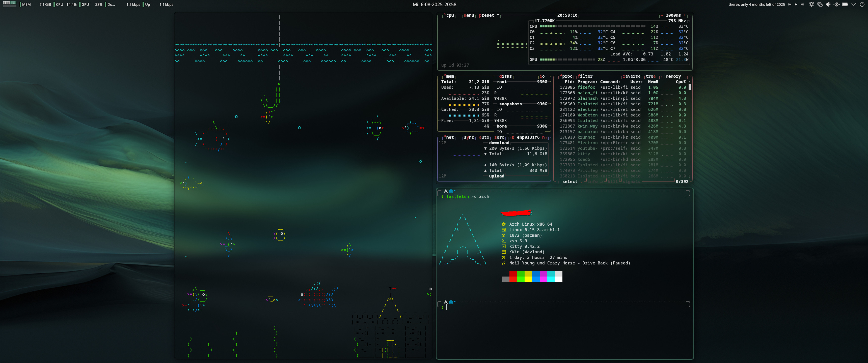Image resolution: width=868 pixels, height=363 pixels.
Task: Click 'Linux 6.15.8-arch1-1' kernel line
Action: coord(534,230)
